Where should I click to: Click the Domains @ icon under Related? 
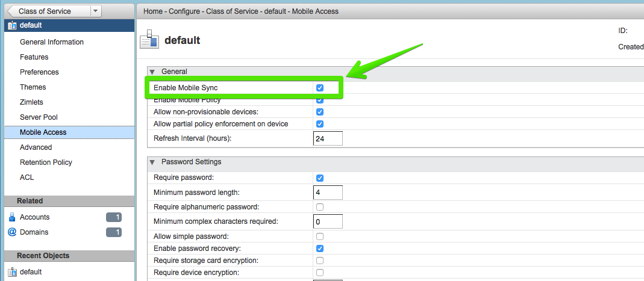tap(11, 232)
